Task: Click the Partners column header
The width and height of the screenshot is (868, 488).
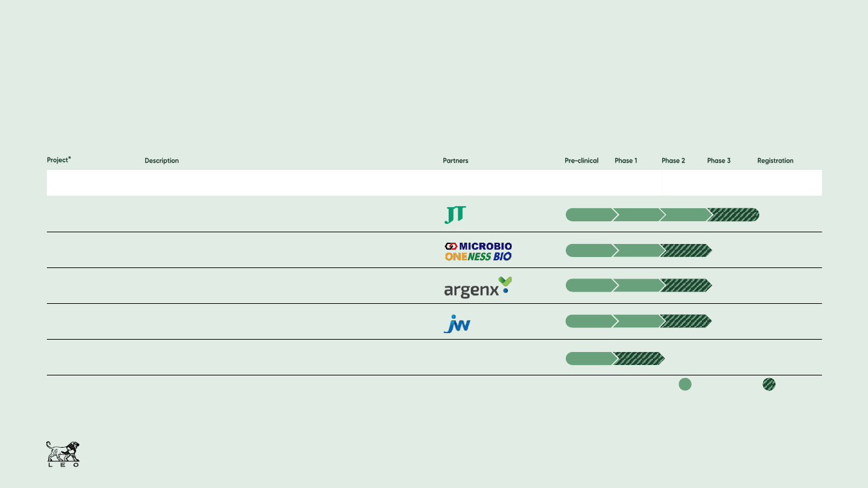Action: click(x=455, y=161)
